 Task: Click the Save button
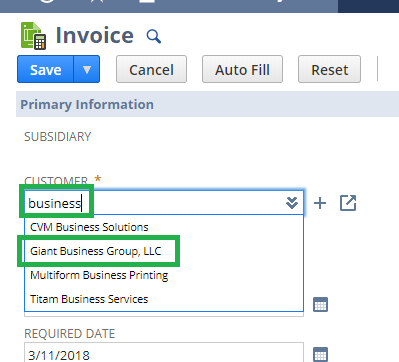[45, 69]
